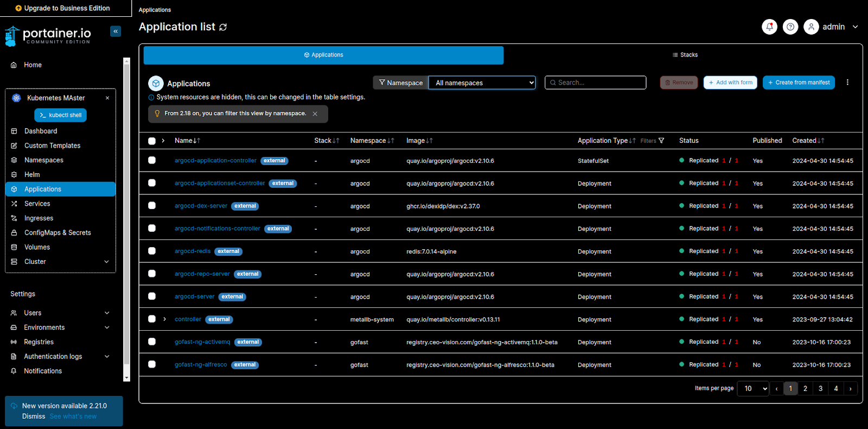Expand the Cluster sidebar section
The image size is (868, 429).
(x=106, y=262)
